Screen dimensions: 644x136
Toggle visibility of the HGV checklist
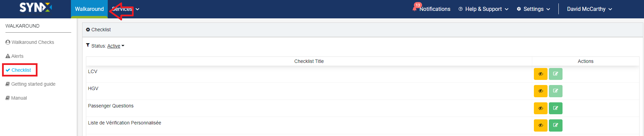point(540,91)
